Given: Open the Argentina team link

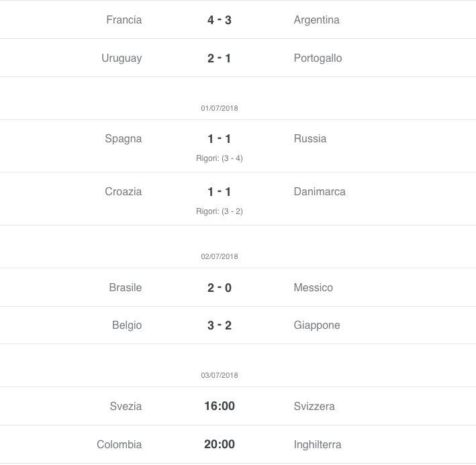Looking at the screenshot, I should click(x=316, y=19).
